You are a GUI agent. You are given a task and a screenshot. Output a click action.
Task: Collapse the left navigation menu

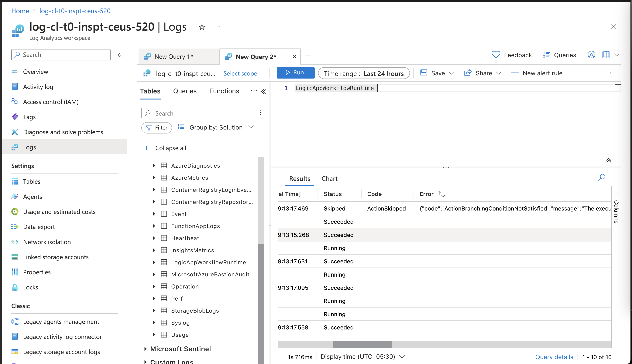120,55
